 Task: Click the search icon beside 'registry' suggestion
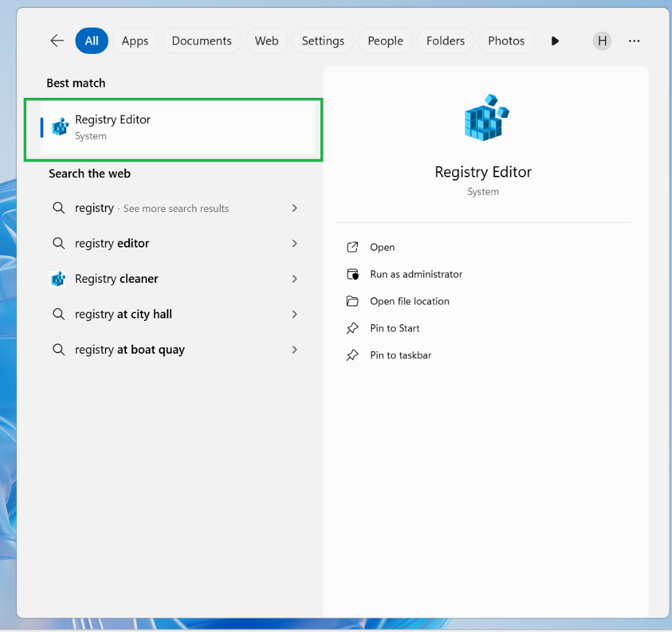(x=58, y=208)
